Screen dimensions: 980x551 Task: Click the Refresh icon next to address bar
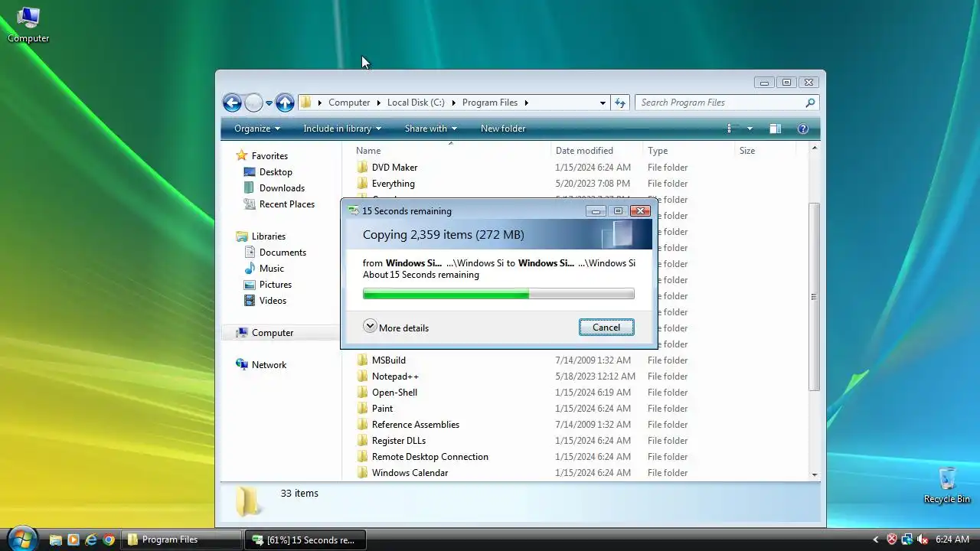point(620,103)
